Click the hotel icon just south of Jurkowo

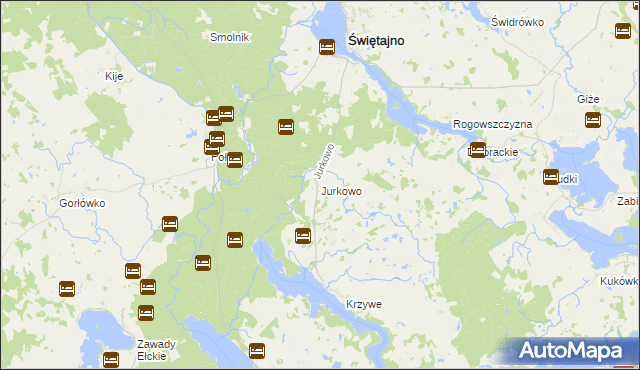pos(303,236)
